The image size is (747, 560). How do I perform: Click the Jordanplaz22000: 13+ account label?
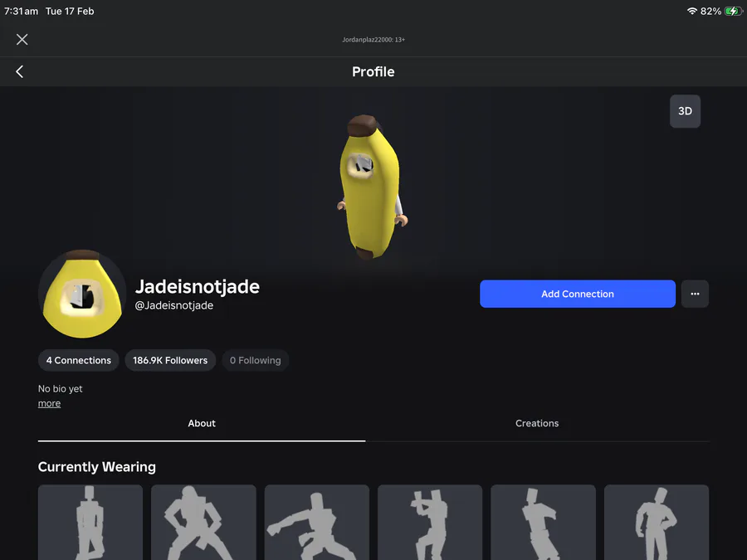[373, 40]
